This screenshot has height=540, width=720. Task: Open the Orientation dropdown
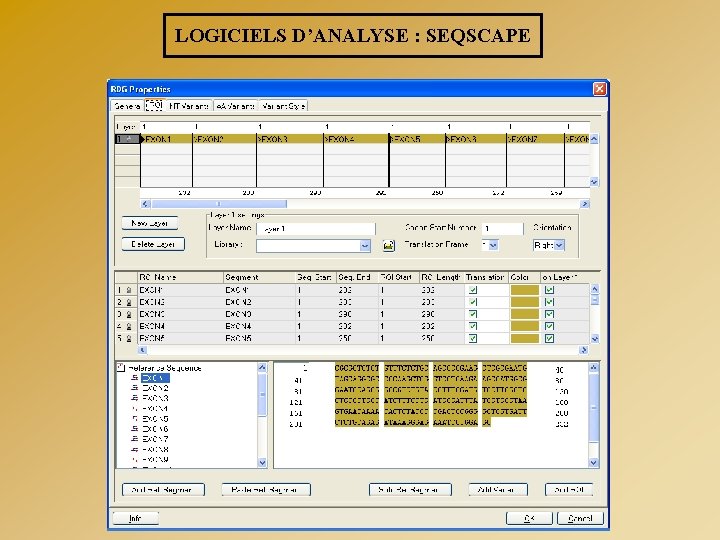point(559,245)
